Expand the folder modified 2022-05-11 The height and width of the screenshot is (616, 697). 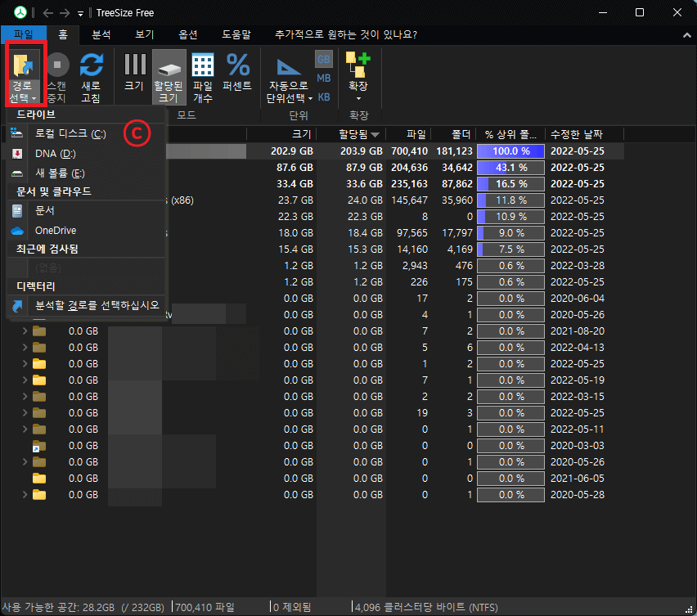pos(25,429)
